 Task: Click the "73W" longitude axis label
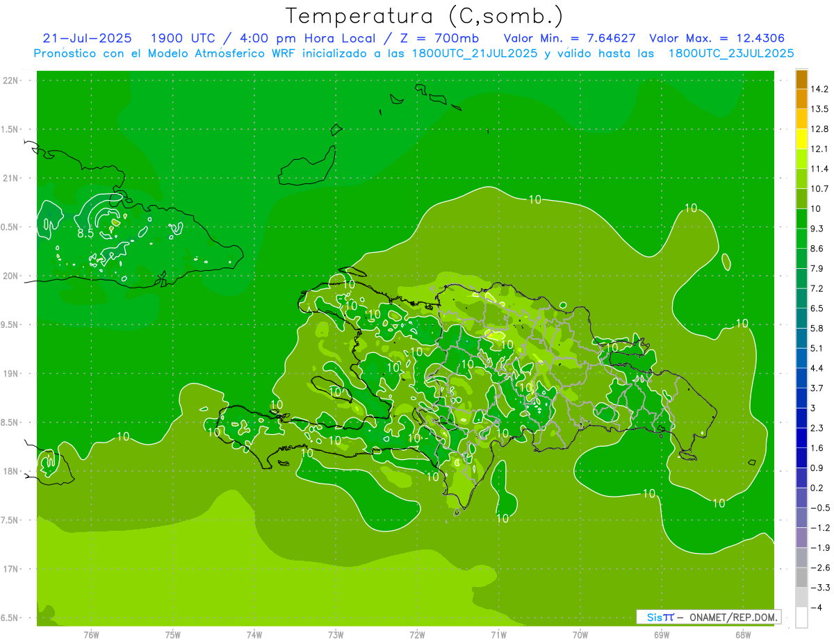point(336,635)
